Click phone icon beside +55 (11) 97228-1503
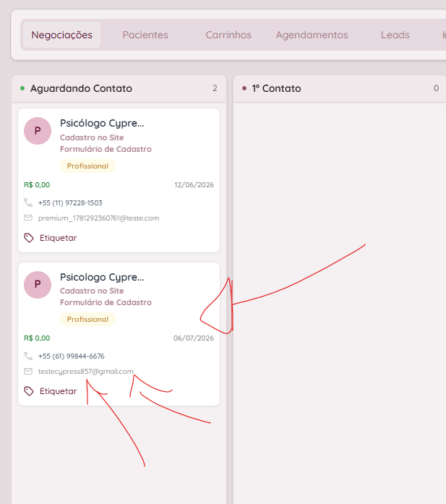 pos(28,202)
